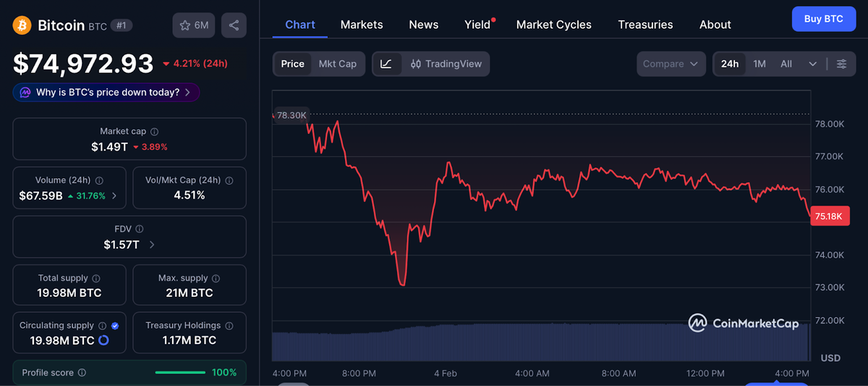The height and width of the screenshot is (386, 868).
Task: Click the Vol/Mkt Cap (24h) info icon
Action: click(x=229, y=180)
